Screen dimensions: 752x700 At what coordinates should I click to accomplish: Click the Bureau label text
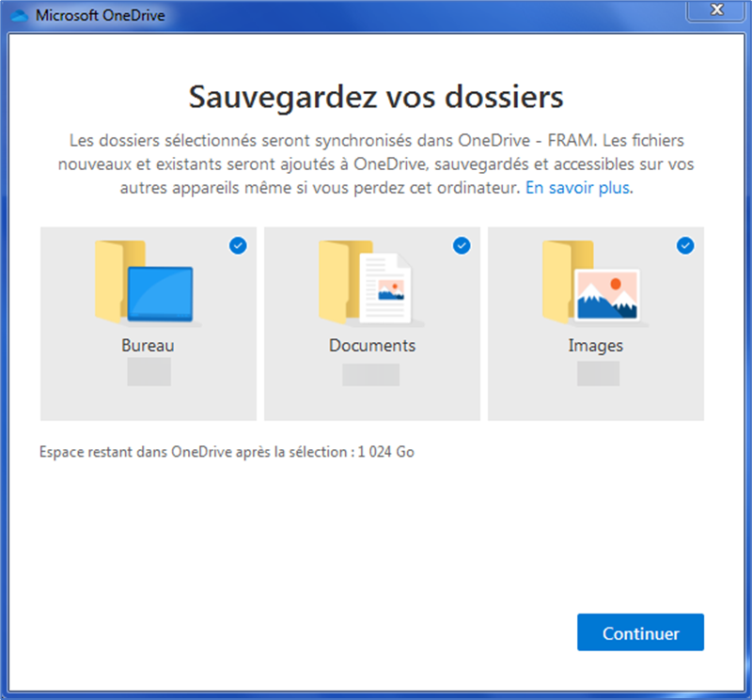pos(148,345)
